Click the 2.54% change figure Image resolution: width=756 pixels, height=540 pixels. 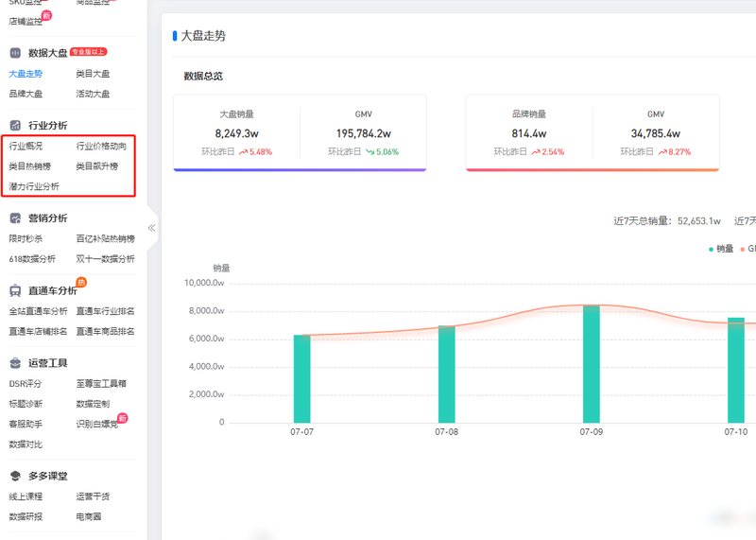click(x=553, y=152)
